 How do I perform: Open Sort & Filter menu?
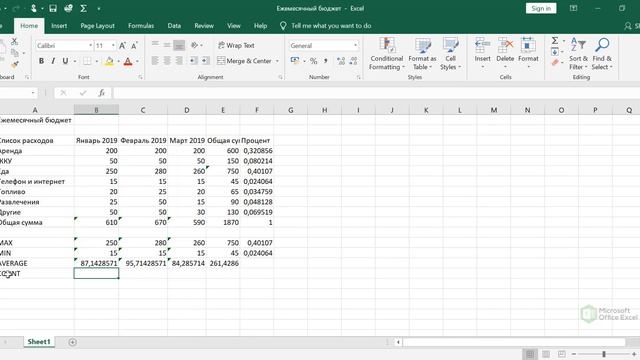coord(578,54)
